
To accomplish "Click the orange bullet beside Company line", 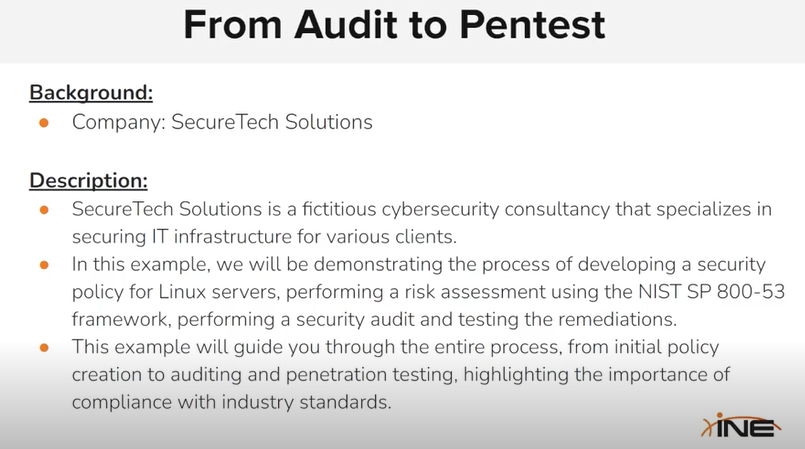I will [44, 123].
